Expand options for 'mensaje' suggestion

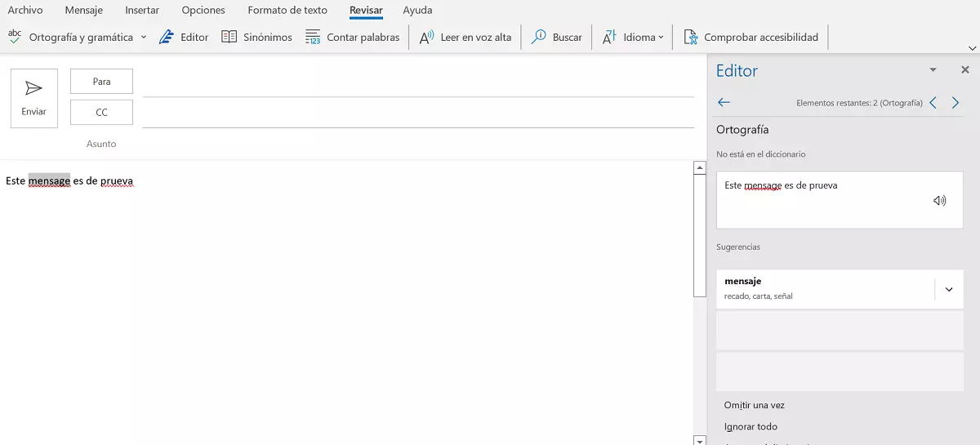pyautogui.click(x=948, y=289)
